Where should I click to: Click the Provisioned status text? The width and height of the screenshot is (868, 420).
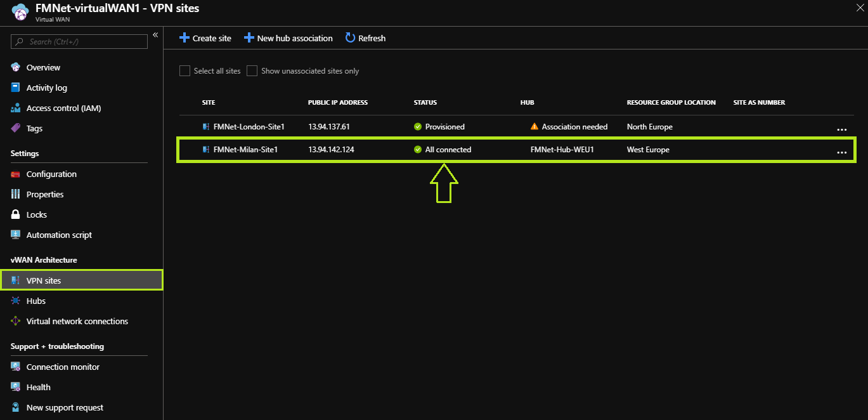[445, 127]
